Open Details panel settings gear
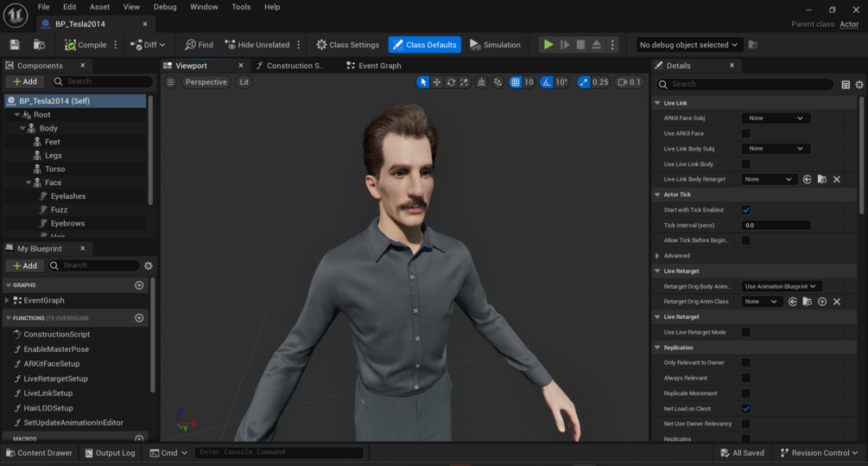The width and height of the screenshot is (868, 466). 858,85
